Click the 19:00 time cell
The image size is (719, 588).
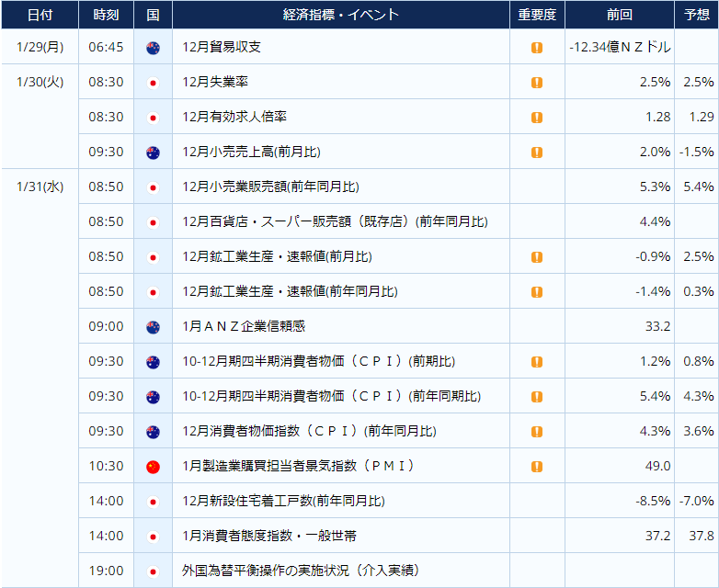click(106, 571)
